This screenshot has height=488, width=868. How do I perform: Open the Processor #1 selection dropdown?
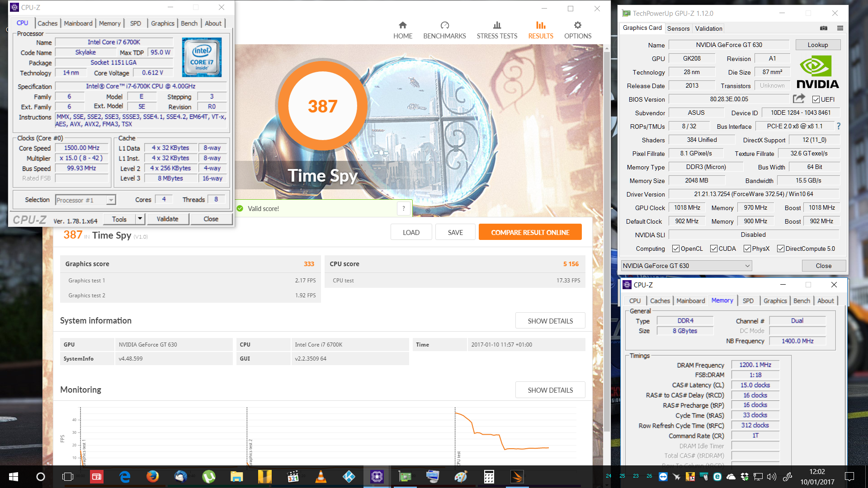point(85,200)
